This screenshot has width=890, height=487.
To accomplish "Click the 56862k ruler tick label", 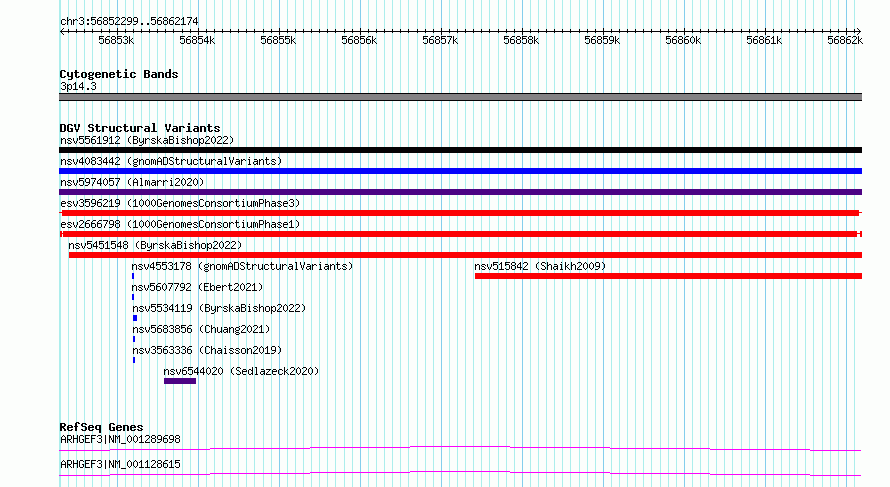I will (845, 40).
